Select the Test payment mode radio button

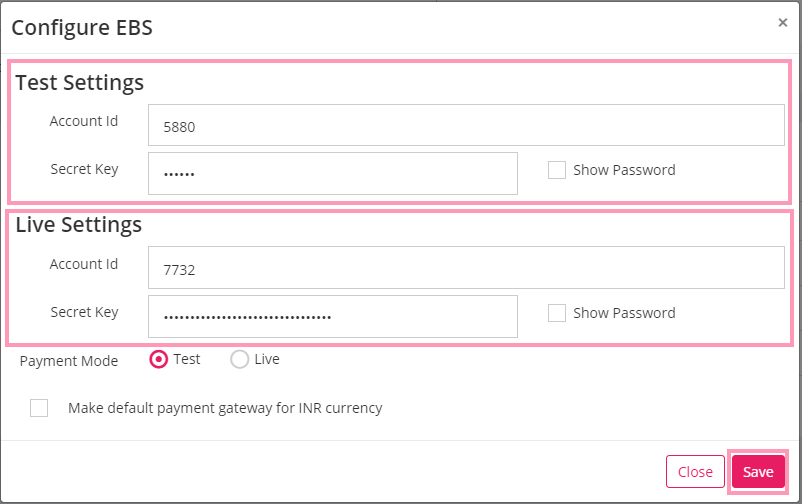[x=159, y=359]
